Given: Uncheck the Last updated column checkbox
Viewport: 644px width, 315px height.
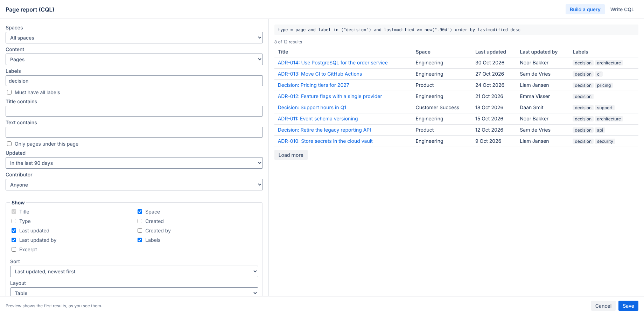Looking at the screenshot, I should pyautogui.click(x=14, y=231).
